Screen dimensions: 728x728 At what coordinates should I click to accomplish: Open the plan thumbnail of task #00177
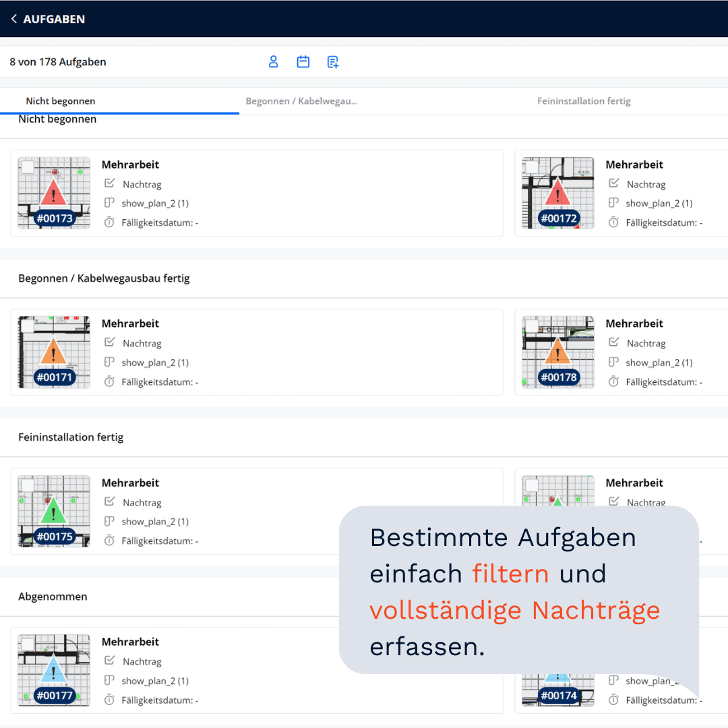pyautogui.click(x=53, y=669)
